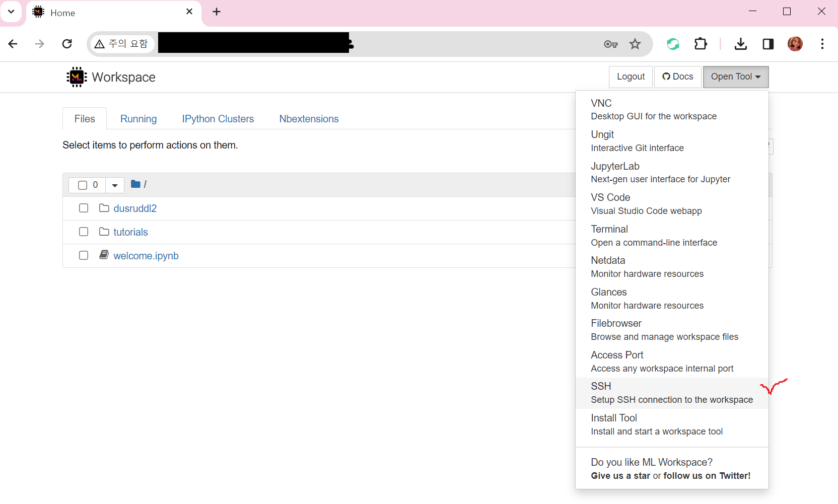Choose Access Port menu entry
This screenshot has width=838, height=504.
tap(672, 362)
